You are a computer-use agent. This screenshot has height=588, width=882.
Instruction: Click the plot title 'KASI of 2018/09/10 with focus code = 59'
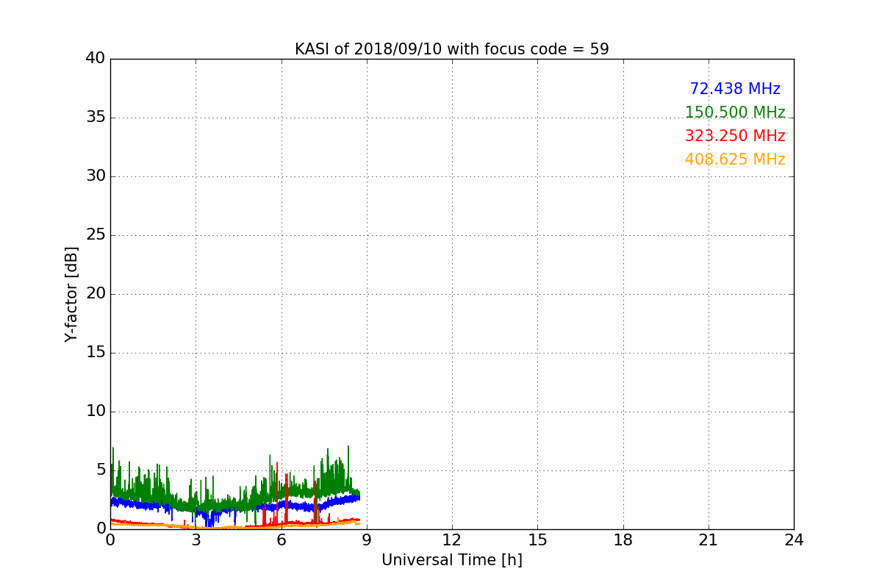[x=452, y=49]
